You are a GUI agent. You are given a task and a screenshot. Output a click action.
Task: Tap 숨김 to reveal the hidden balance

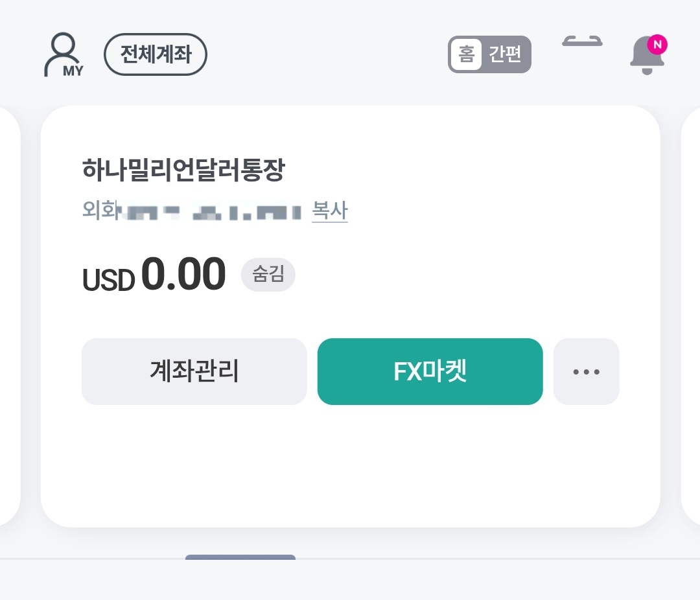point(268,274)
